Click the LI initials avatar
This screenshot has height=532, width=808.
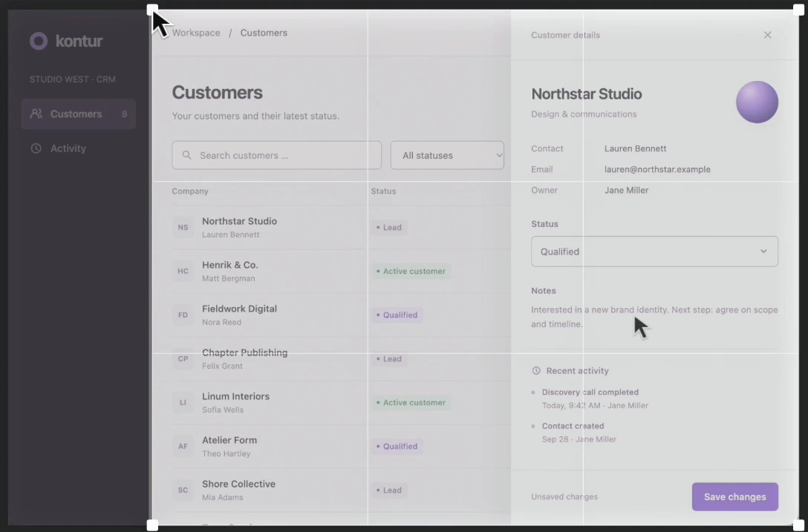[183, 402]
